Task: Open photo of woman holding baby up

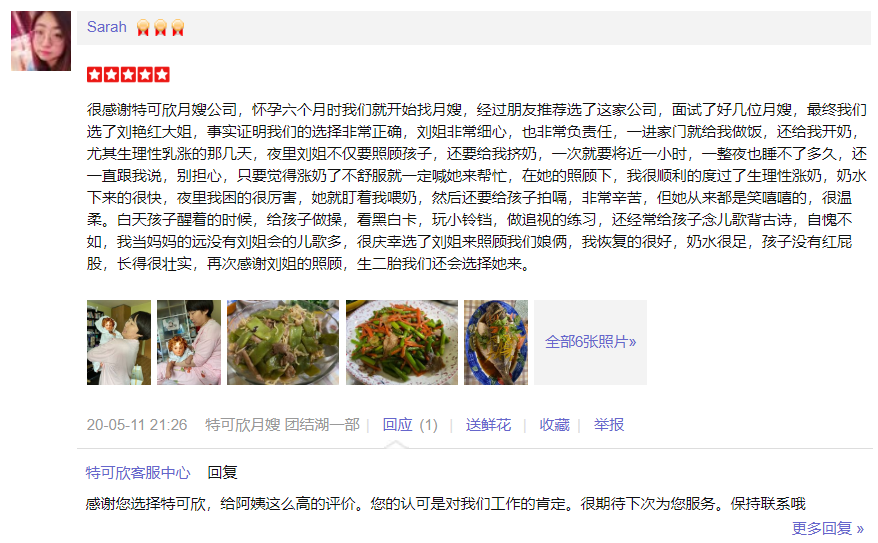Action: point(119,342)
